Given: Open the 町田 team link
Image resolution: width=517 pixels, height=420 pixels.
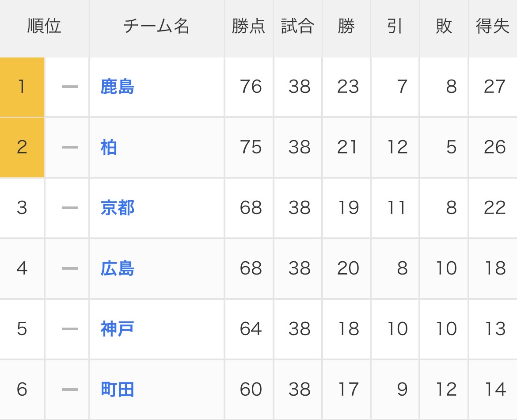Looking at the screenshot, I should pyautogui.click(x=117, y=389).
